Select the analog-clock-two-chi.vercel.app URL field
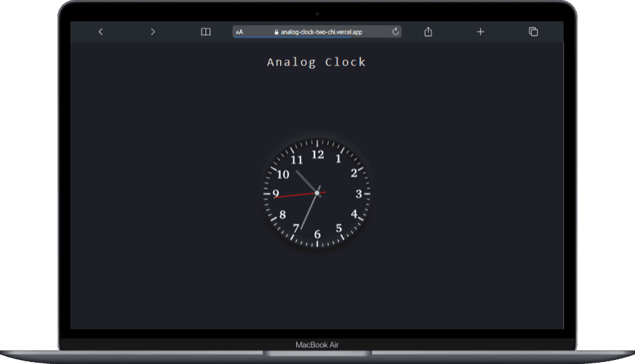Viewport: 635px width, 364px height. coord(317,32)
